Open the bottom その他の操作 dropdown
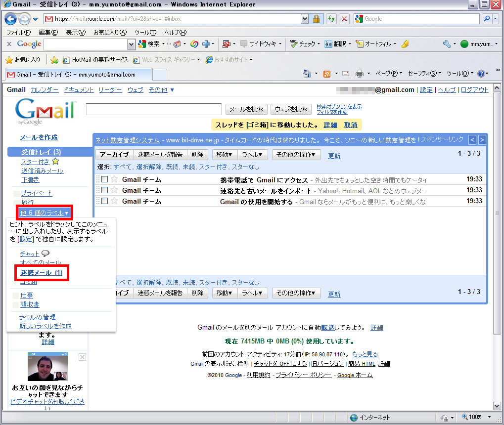This screenshot has width=504, height=425. [x=296, y=293]
